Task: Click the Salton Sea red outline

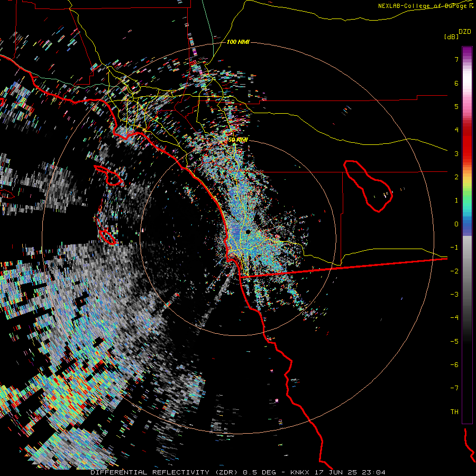Action: [x=368, y=186]
